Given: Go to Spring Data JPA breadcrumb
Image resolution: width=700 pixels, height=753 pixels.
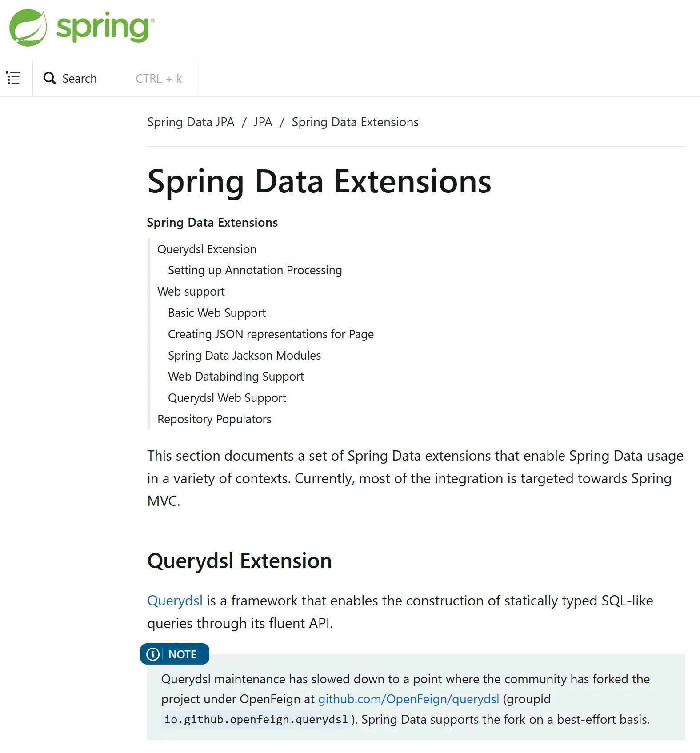Looking at the screenshot, I should click(191, 122).
